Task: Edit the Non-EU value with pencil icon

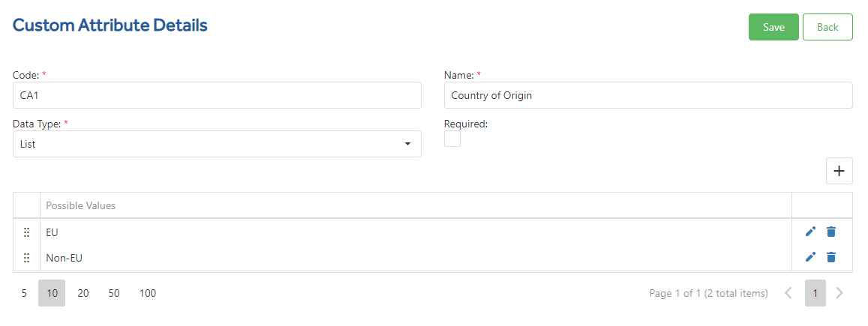Action: click(x=811, y=257)
